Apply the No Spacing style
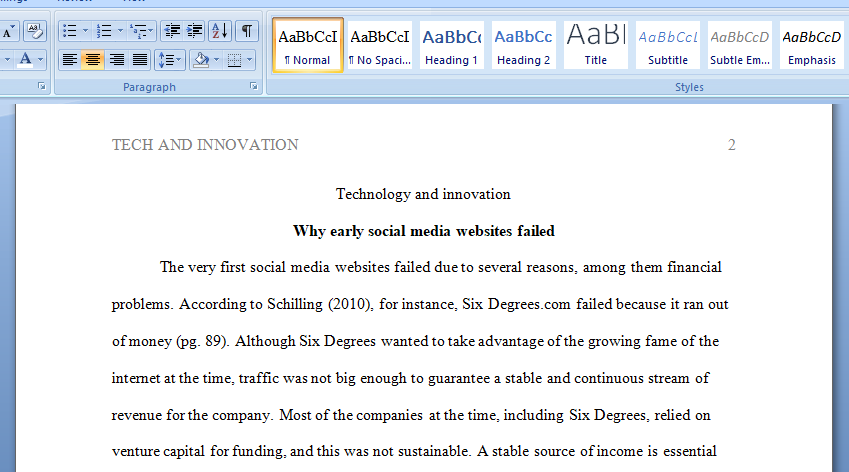Screen dimensions: 849x472 tap(380, 45)
